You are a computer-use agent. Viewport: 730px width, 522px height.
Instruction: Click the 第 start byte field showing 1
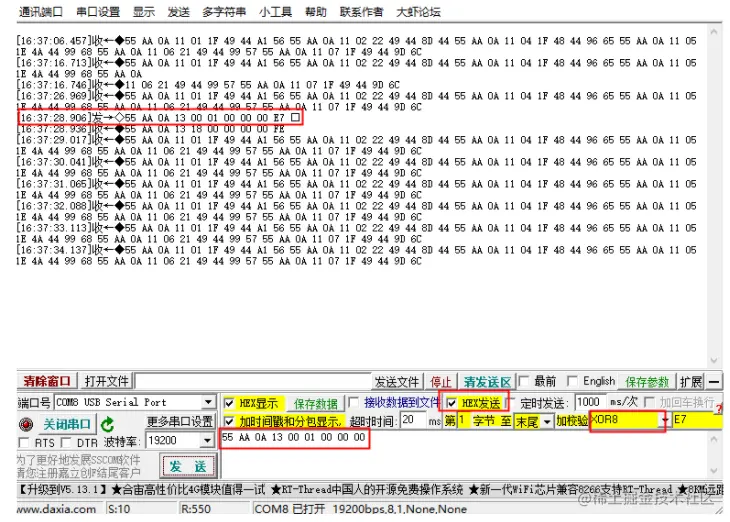[x=463, y=420]
